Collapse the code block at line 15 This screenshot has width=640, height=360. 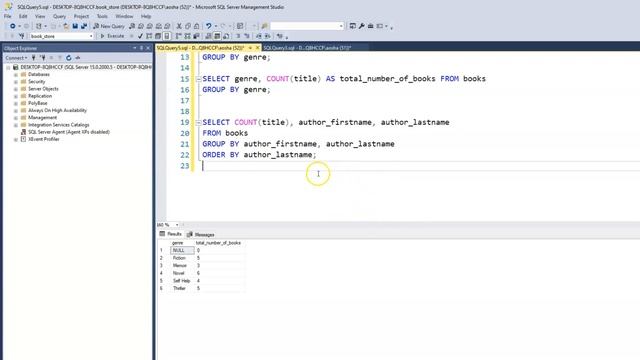198,79
